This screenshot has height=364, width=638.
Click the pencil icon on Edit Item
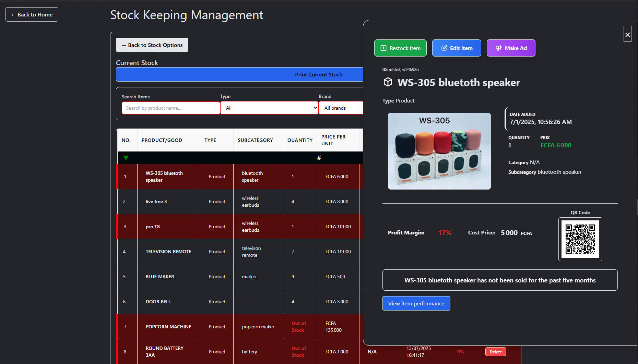(x=444, y=48)
